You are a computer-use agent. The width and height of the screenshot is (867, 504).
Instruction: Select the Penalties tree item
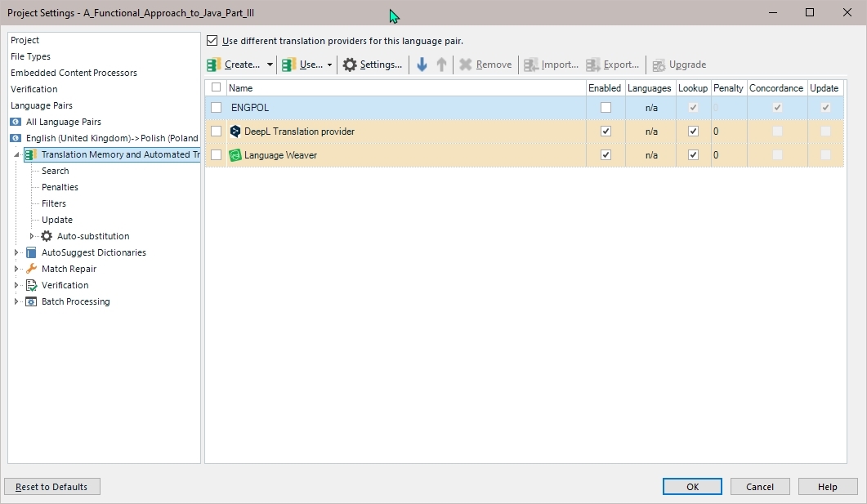[x=60, y=187]
